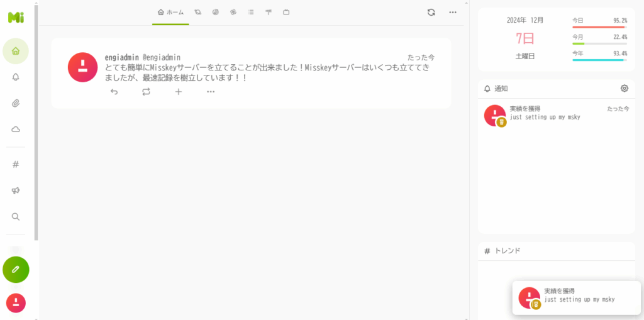Reload the timeline with refresh icon

pos(431,13)
